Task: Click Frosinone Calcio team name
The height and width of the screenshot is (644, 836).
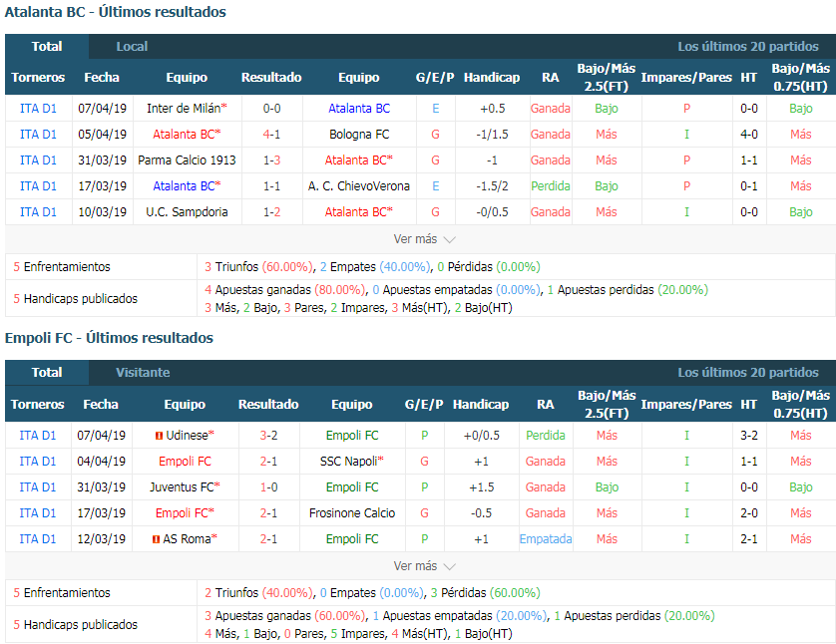Action: point(352,513)
